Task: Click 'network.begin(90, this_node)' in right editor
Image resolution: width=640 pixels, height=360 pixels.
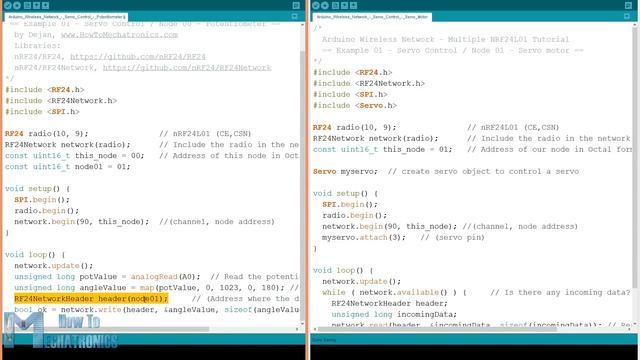Action: click(389, 227)
